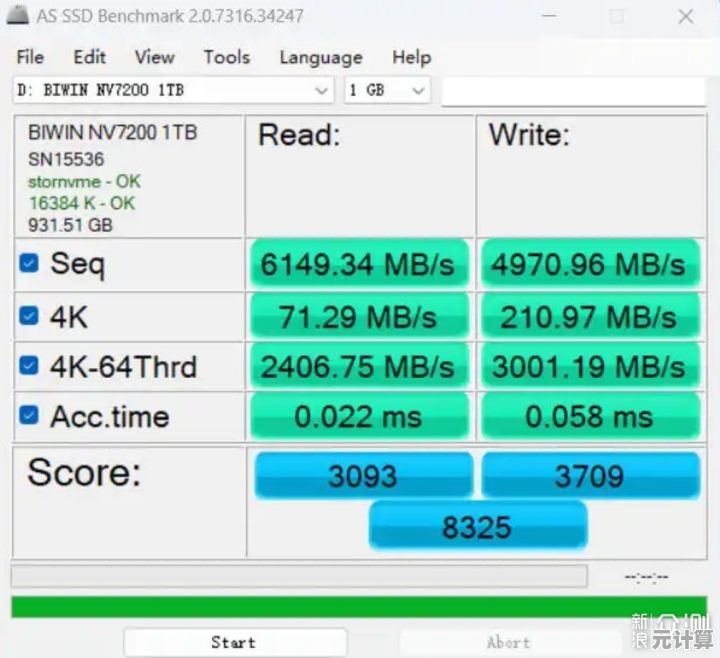Uncheck the 4K test checkbox
Image resolution: width=720 pixels, height=658 pixels.
pyautogui.click(x=29, y=315)
